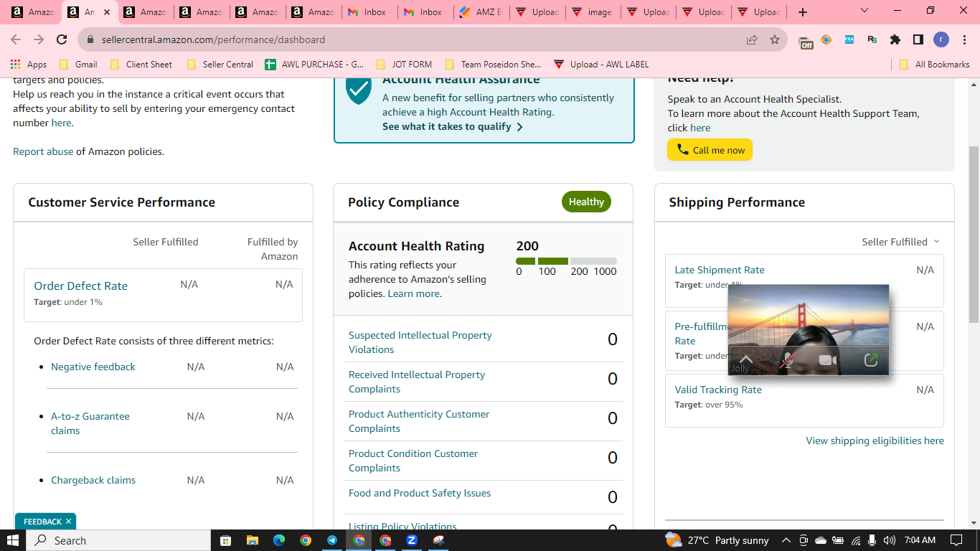The height and width of the screenshot is (551, 980).
Task: Open the Late Shipment Rate link
Action: click(720, 270)
